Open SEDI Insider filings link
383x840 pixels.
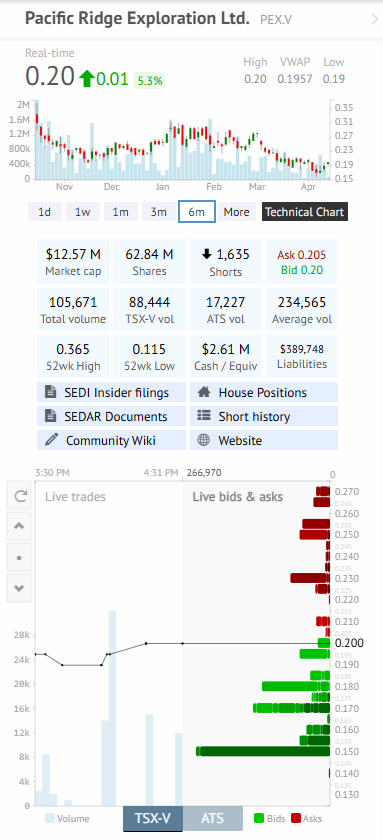coord(111,392)
